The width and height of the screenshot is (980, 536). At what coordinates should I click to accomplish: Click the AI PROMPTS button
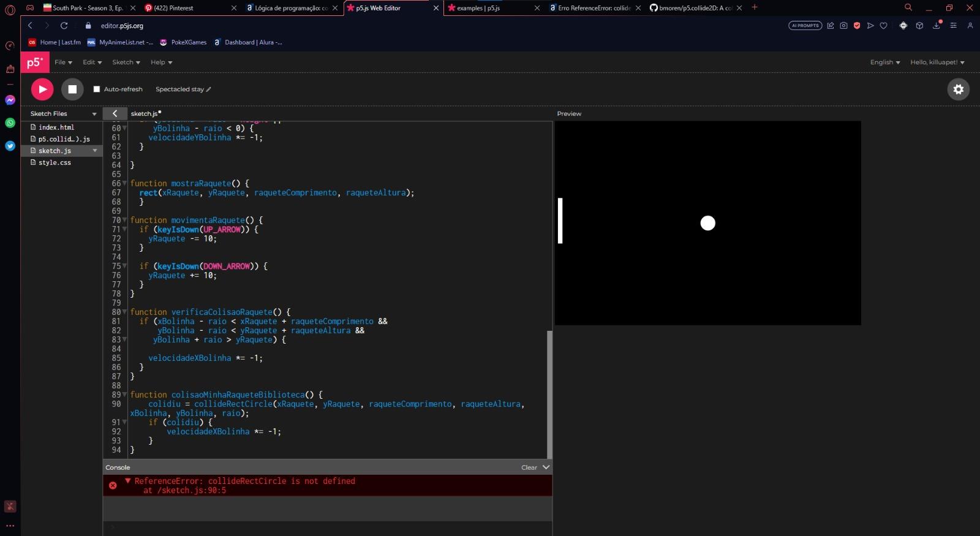(x=805, y=26)
